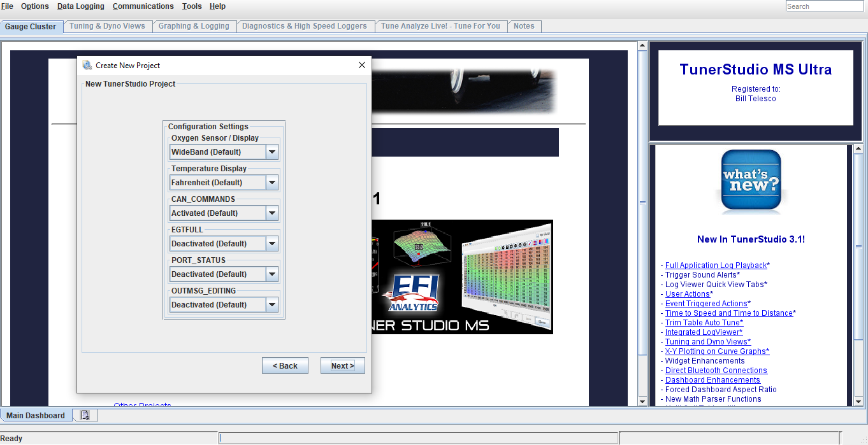Click the Widget Enhancements text

tap(705, 361)
